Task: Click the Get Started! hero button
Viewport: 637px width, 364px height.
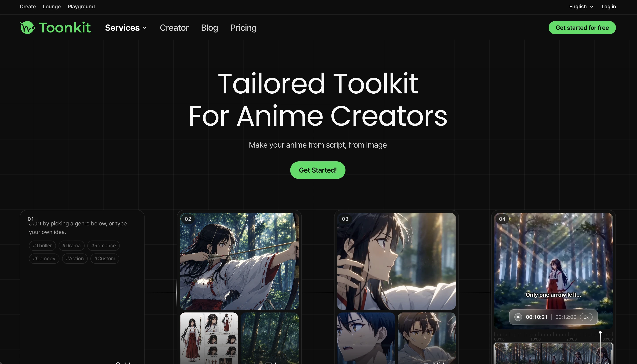Action: [318, 170]
